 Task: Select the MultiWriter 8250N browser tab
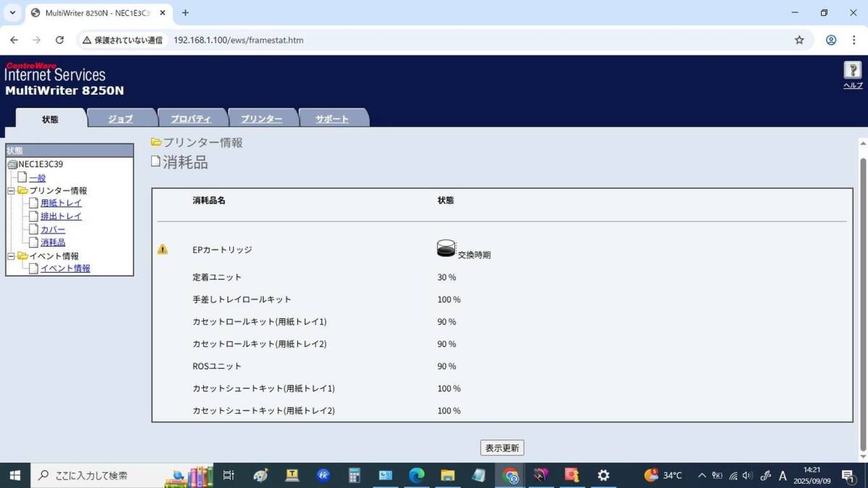coord(99,13)
